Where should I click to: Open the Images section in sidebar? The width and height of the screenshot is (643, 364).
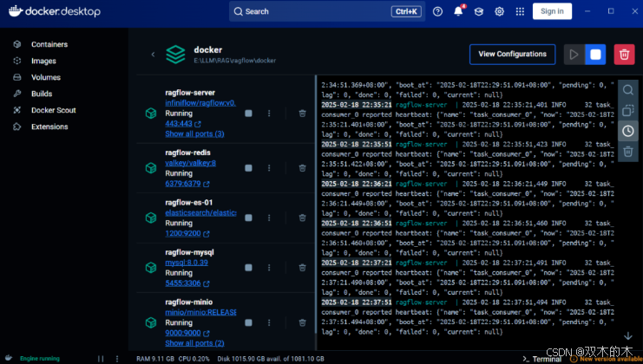pyautogui.click(x=43, y=61)
